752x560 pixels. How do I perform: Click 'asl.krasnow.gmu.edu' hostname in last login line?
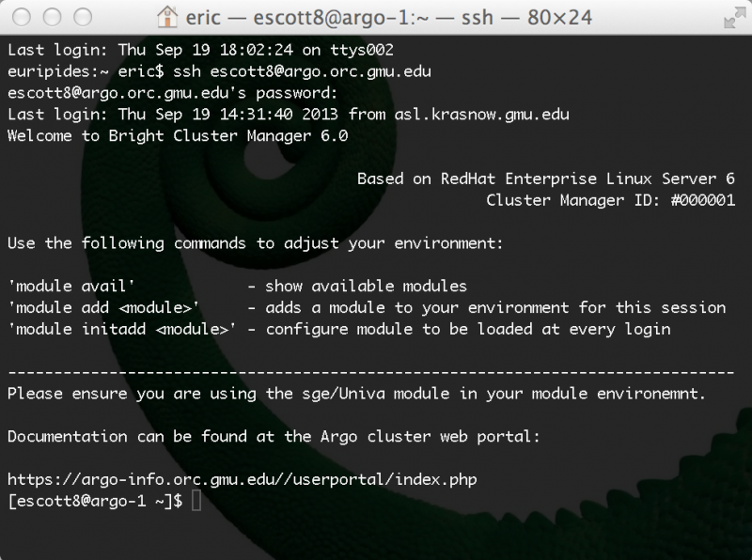coord(481,114)
